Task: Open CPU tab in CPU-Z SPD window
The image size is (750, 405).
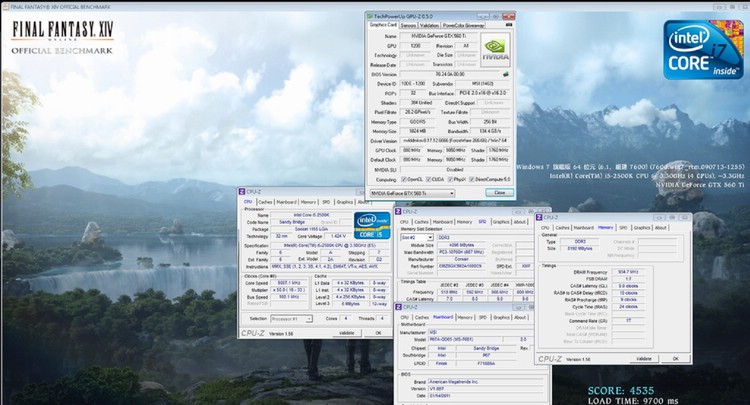Action: (x=405, y=222)
